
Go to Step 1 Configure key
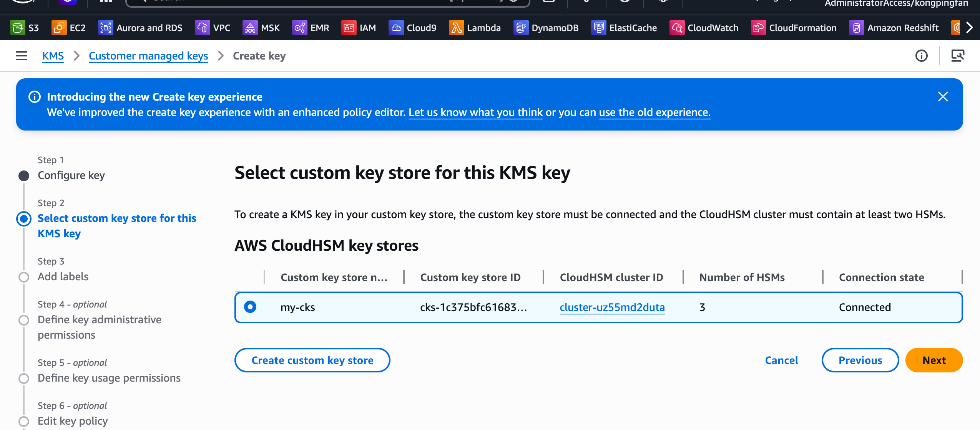[x=71, y=175]
